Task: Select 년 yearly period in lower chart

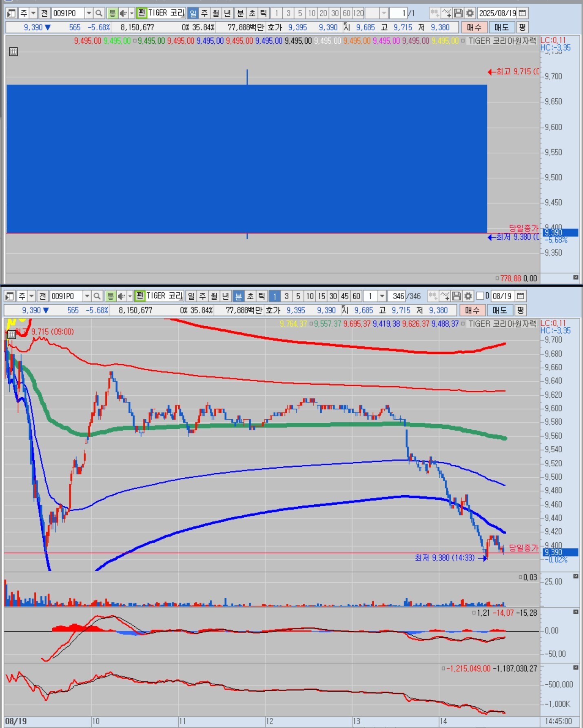Action: click(x=226, y=296)
